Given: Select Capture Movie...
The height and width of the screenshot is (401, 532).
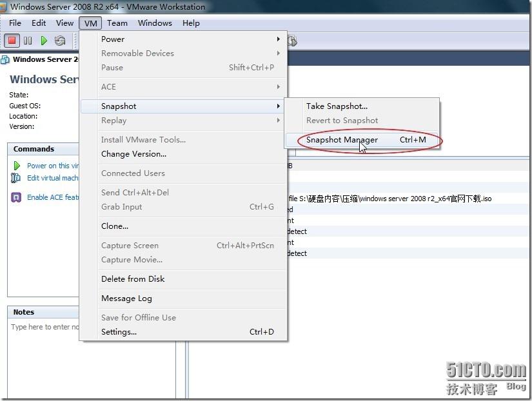Looking at the screenshot, I should 184,260.
